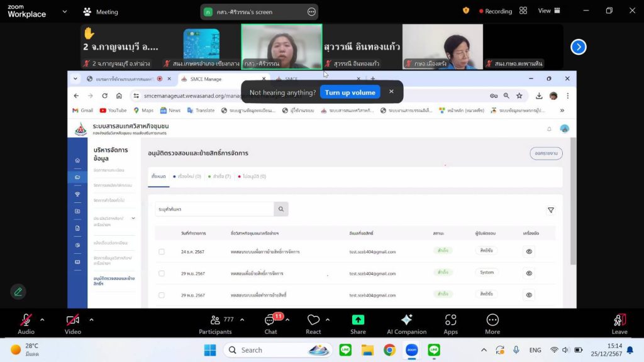The height and width of the screenshot is (362, 644).
Task: Expand Audio options arrow
Action: click(42, 320)
